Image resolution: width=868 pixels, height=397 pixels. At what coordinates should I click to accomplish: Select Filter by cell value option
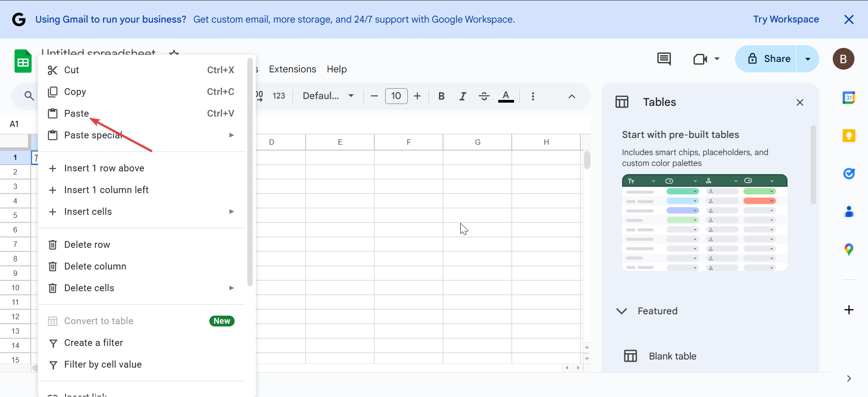point(142,364)
